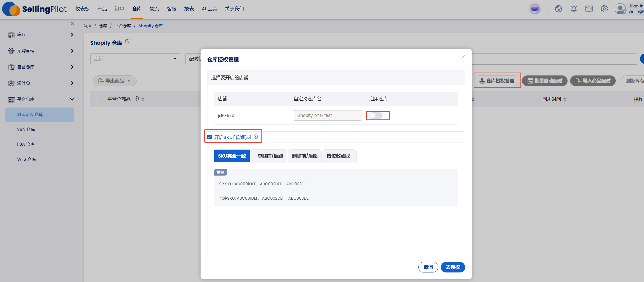Image resolution: width=644 pixels, height=282 pixels.
Task: Click the 取消 button
Action: (428, 267)
